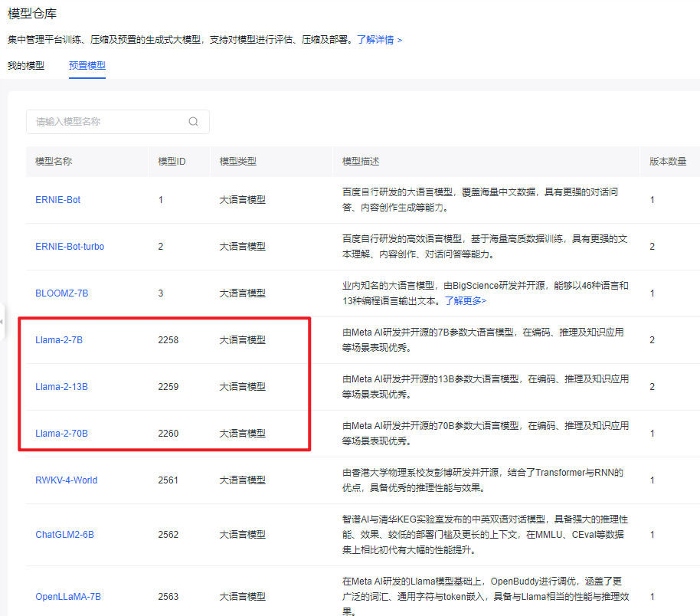
Task: Click the search magnifier icon
Action: click(193, 122)
